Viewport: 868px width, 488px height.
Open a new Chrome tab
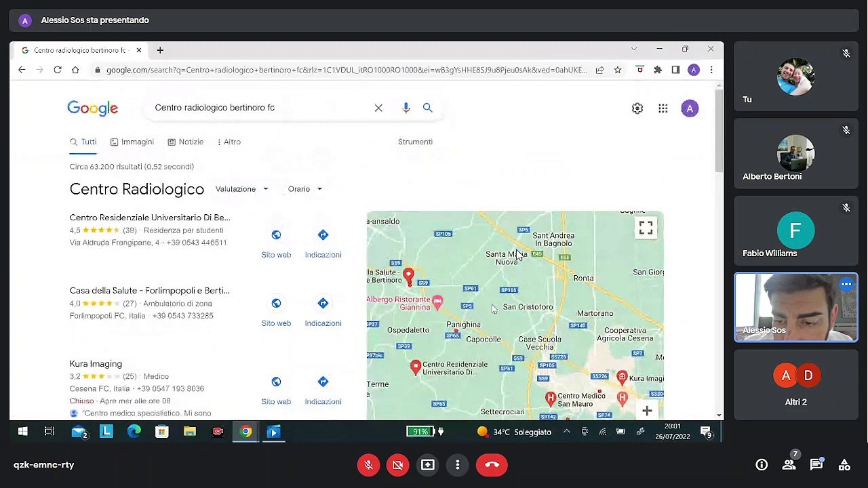(x=160, y=50)
